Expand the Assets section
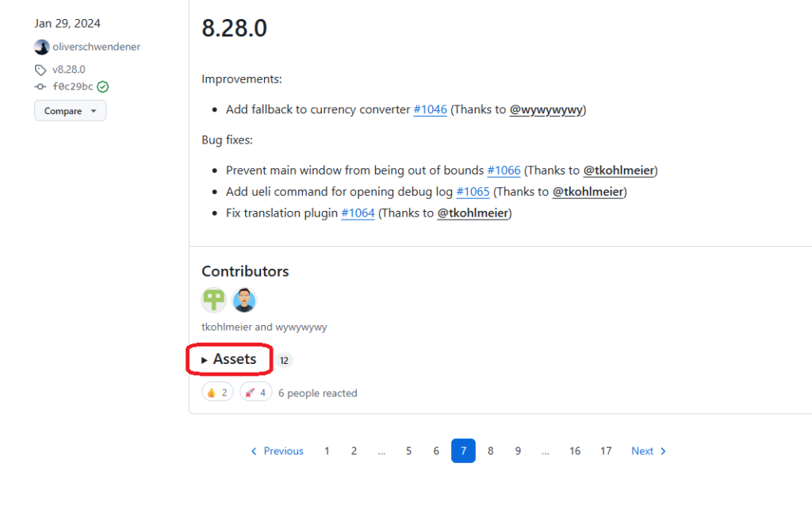 pyautogui.click(x=229, y=360)
